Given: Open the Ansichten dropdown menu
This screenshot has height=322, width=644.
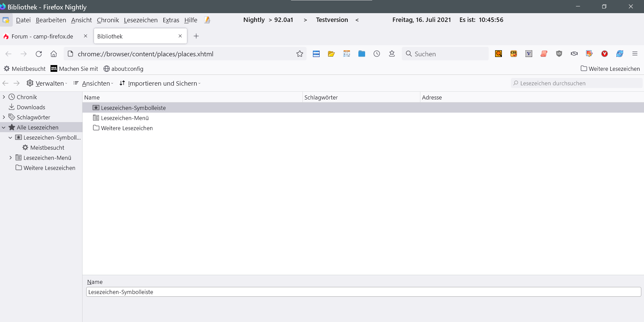Looking at the screenshot, I should coord(93,83).
